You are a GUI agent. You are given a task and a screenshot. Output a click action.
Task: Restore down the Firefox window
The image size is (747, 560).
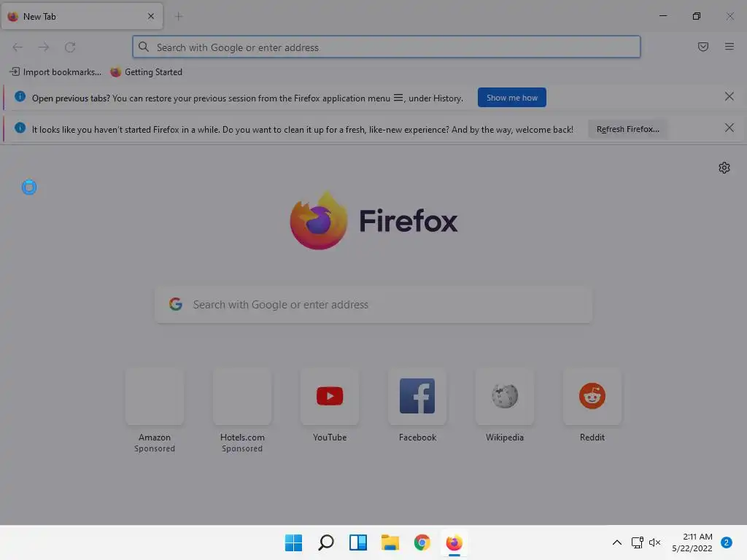click(x=696, y=16)
